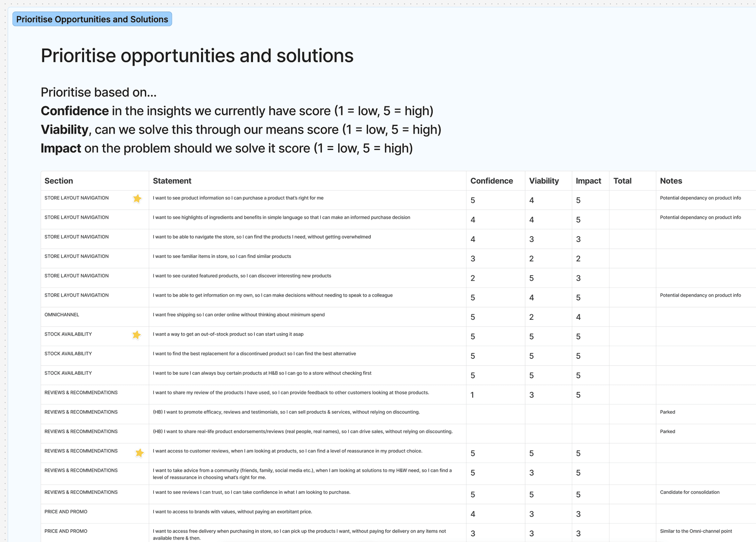Viewport: 756px width, 542px height.
Task: Click the Candidate for consolidation note
Action: point(689,492)
